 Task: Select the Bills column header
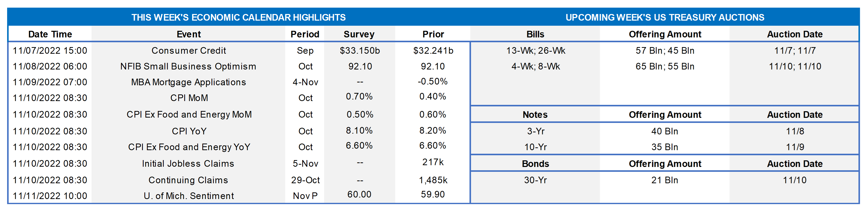point(535,34)
